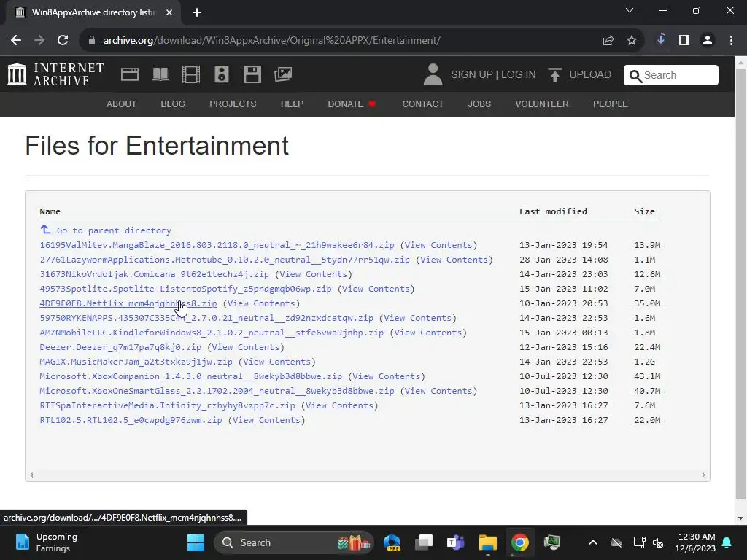Image resolution: width=747 pixels, height=560 pixels.
Task: Open Chrome downloads icon
Action: 661,40
